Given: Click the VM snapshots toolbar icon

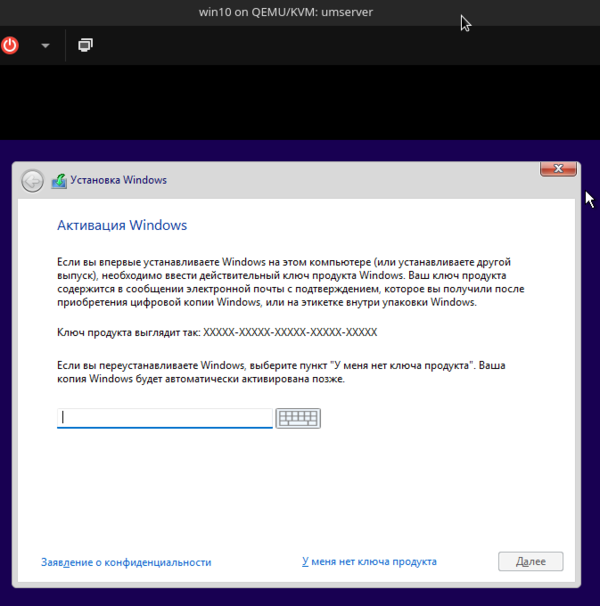Looking at the screenshot, I should (x=85, y=45).
